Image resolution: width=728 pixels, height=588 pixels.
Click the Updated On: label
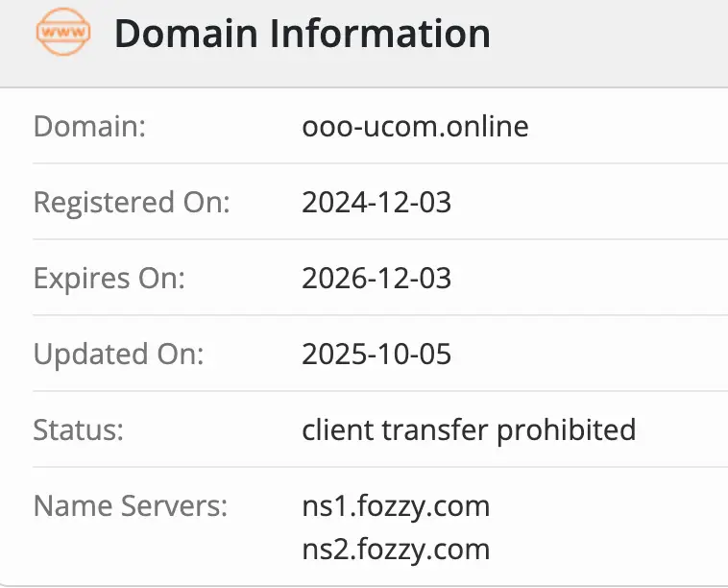pyautogui.click(x=119, y=354)
